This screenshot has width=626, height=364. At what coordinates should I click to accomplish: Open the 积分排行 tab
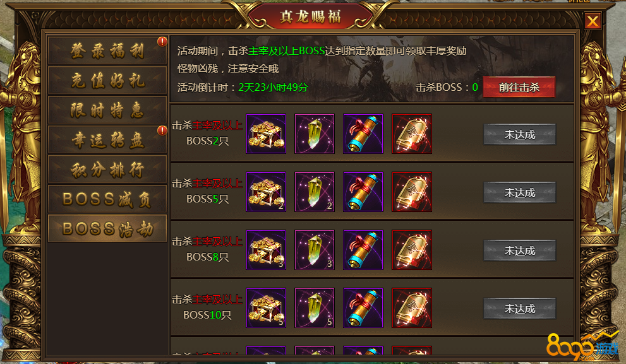coord(107,170)
